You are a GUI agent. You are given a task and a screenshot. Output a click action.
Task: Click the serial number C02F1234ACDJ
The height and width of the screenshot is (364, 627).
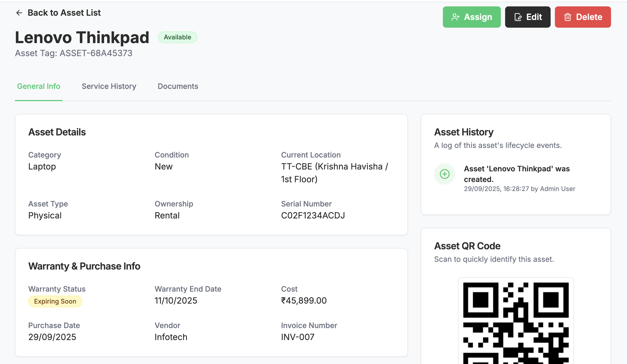click(x=313, y=216)
